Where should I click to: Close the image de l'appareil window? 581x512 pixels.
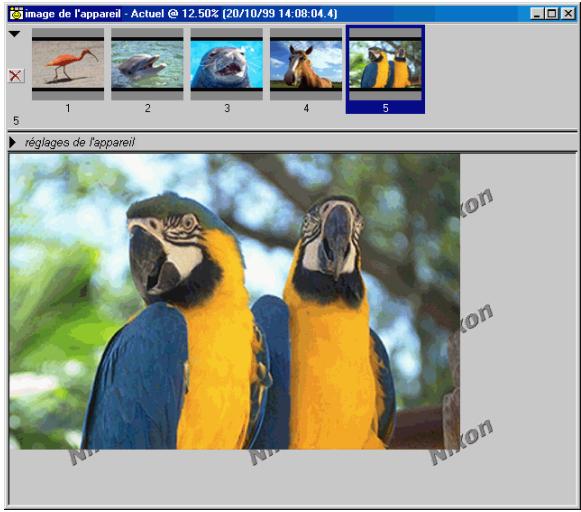(568, 14)
